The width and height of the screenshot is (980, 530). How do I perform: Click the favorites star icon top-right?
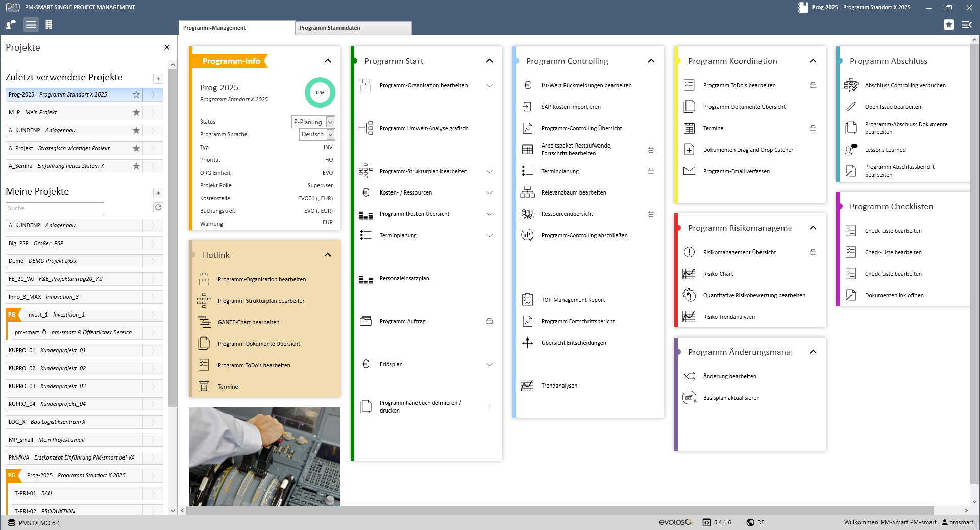pyautogui.click(x=949, y=25)
